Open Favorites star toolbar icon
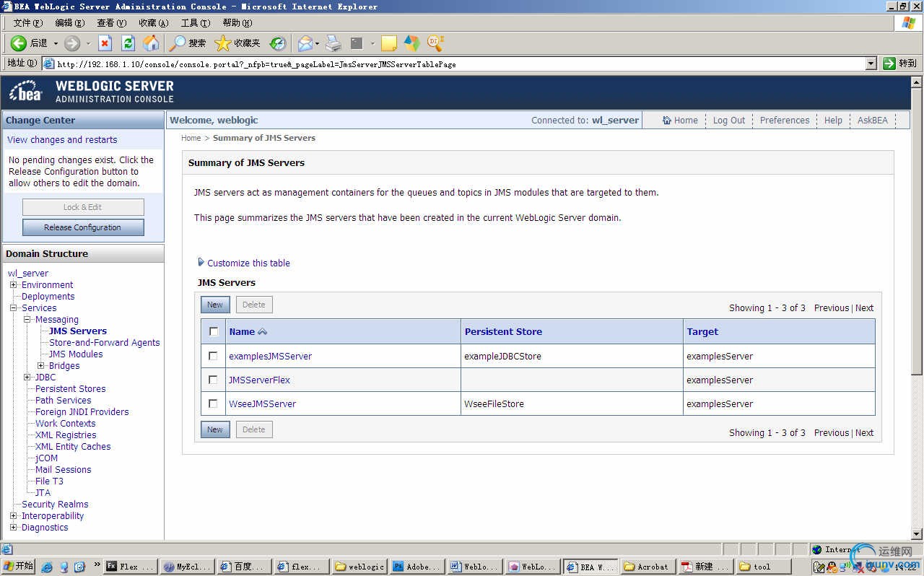Viewport: 924px width, 576px height. [x=222, y=43]
